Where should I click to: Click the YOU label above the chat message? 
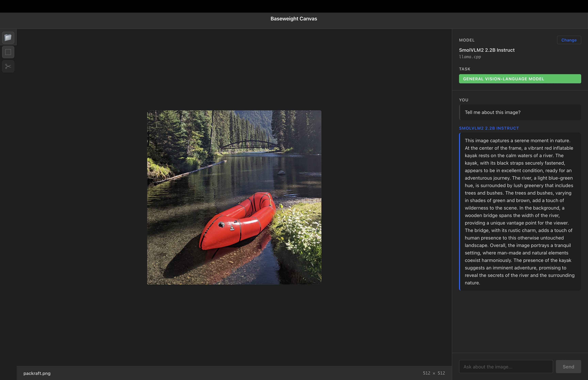[x=464, y=100]
